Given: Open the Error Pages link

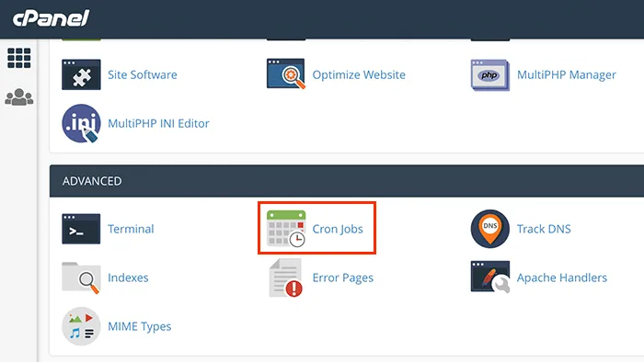Looking at the screenshot, I should pos(343,278).
